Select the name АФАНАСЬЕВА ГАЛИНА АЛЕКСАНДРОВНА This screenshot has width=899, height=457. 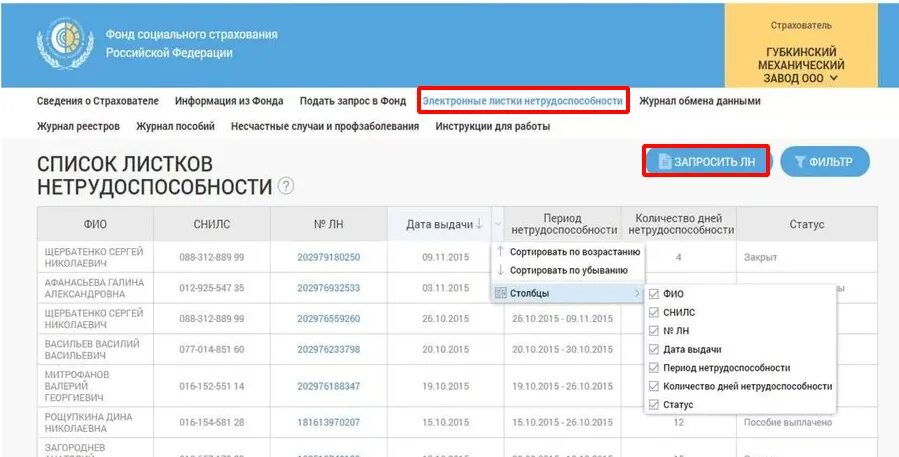pyautogui.click(x=94, y=288)
